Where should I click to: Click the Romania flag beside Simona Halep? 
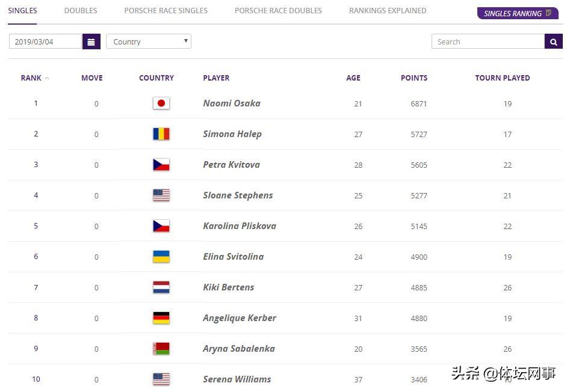161,134
